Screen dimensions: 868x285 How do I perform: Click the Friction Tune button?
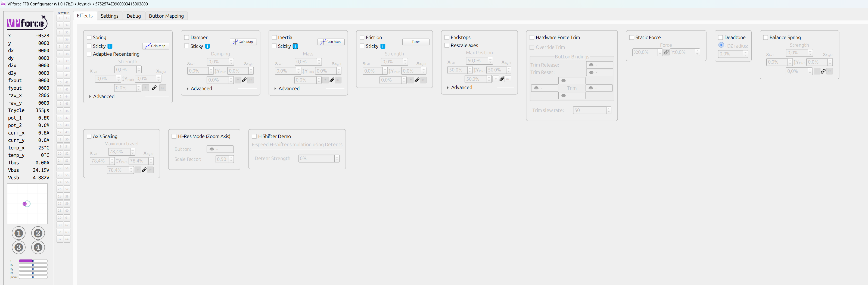416,42
